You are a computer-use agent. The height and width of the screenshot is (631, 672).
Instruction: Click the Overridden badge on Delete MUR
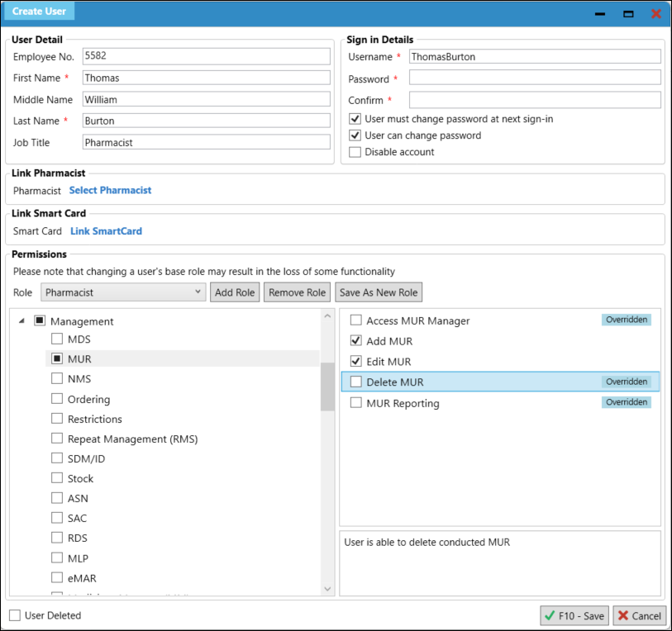(627, 382)
